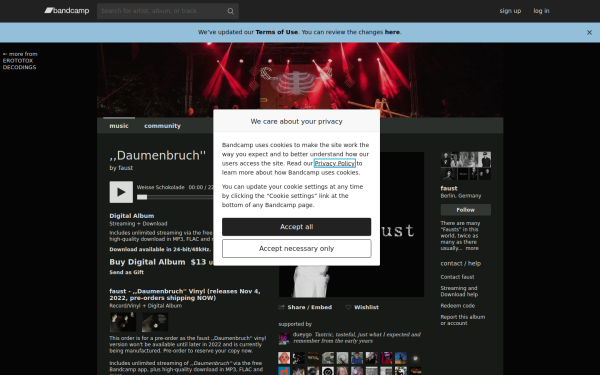This screenshot has height=375, width=600.
Task: Play the track Weisse Schokolade
Action: click(x=121, y=192)
